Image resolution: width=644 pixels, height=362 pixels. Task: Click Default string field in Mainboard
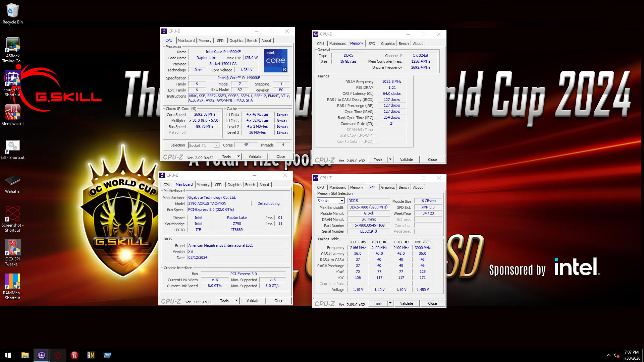268,203
